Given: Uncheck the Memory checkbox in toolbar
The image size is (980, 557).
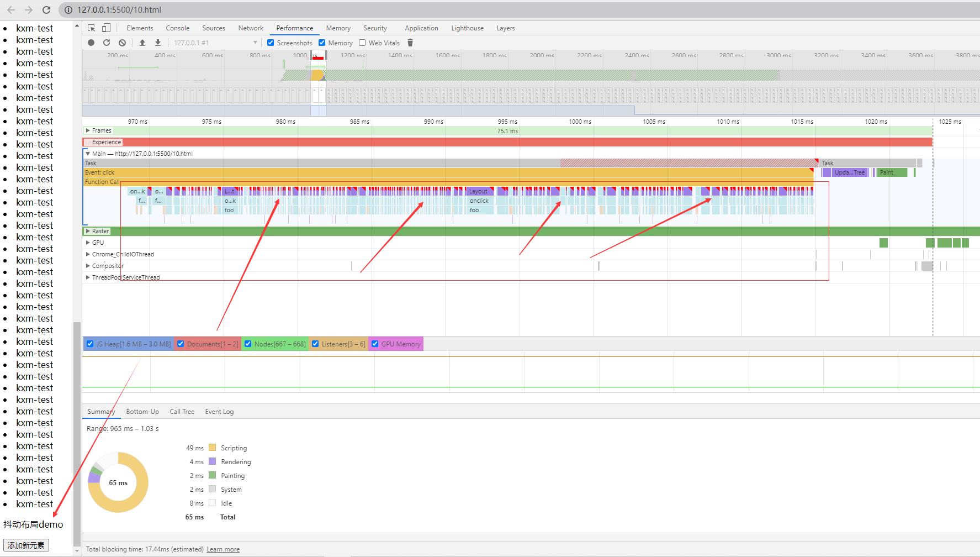Looking at the screenshot, I should click(x=322, y=43).
